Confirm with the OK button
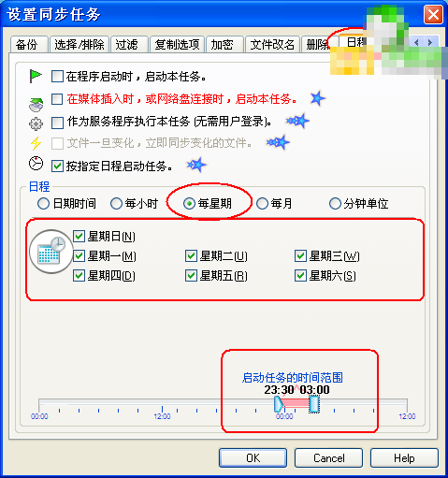Image resolution: width=448 pixels, height=478 pixels. point(253,458)
